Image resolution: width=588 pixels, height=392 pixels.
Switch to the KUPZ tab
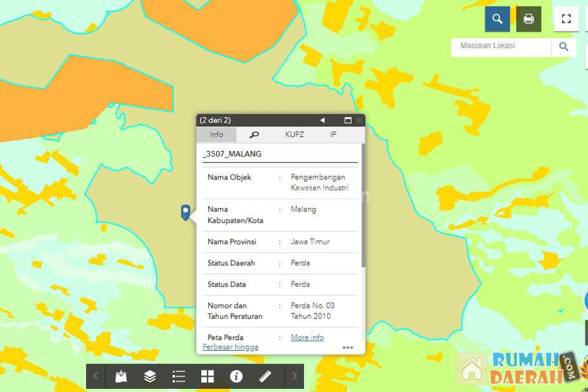294,134
